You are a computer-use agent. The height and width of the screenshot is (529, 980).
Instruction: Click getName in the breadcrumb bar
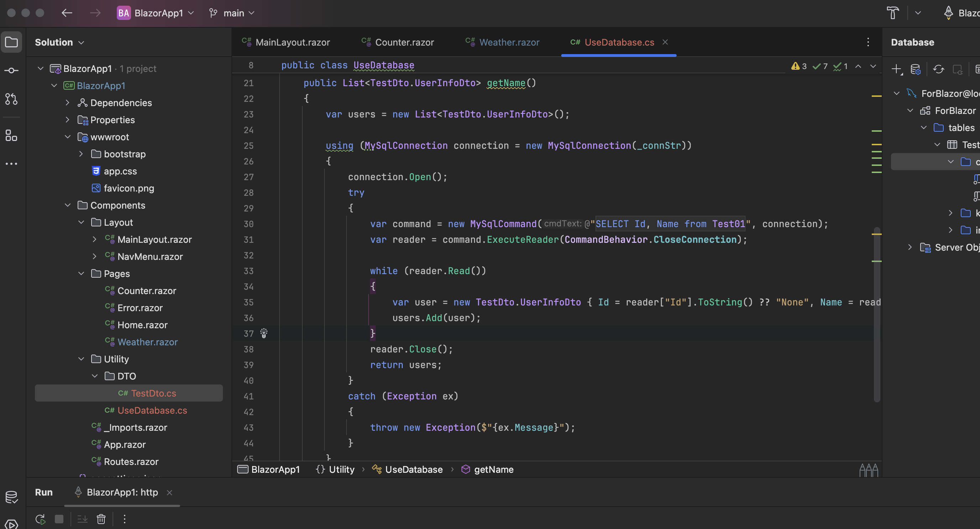click(x=493, y=470)
